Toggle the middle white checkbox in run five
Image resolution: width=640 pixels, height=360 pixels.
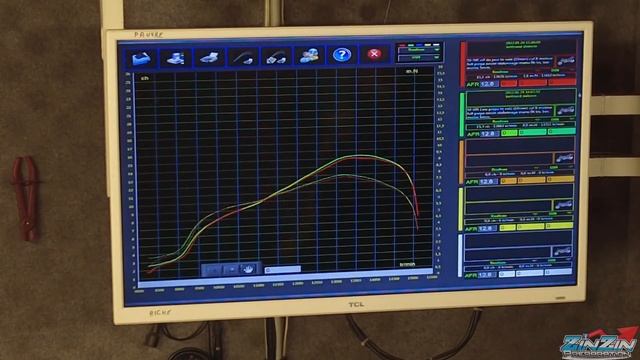click(x=529, y=273)
